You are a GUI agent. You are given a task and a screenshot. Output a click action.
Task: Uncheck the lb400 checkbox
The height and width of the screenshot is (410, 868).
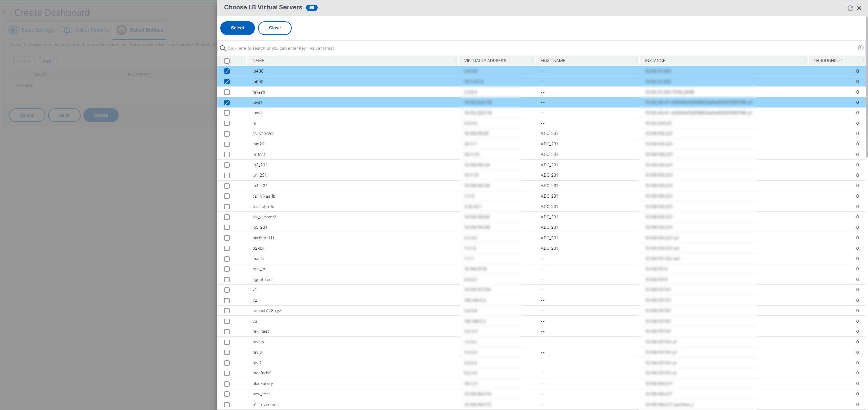227,71
